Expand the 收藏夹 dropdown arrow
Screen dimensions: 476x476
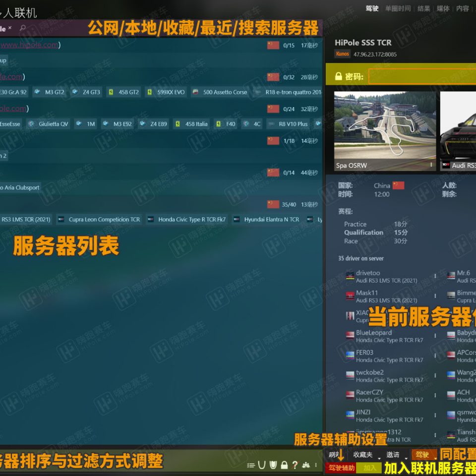tap(379, 458)
